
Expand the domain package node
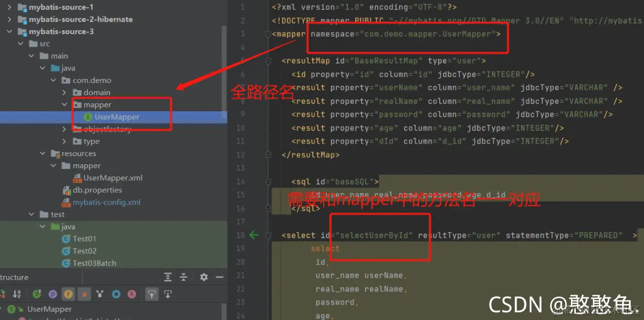[x=64, y=92]
